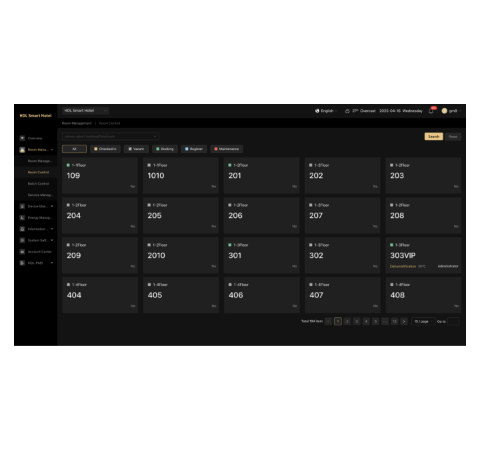Open room 201 card
480x450 pixels.
click(262, 176)
